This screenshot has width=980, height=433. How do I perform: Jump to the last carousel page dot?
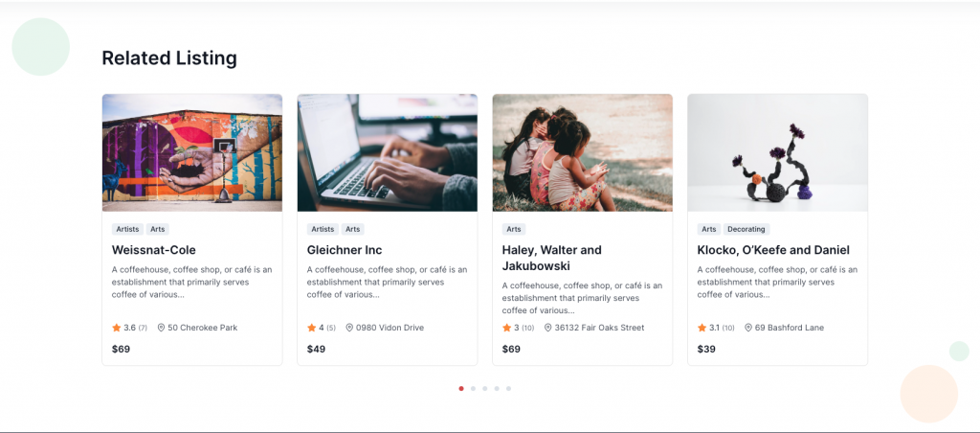(509, 389)
